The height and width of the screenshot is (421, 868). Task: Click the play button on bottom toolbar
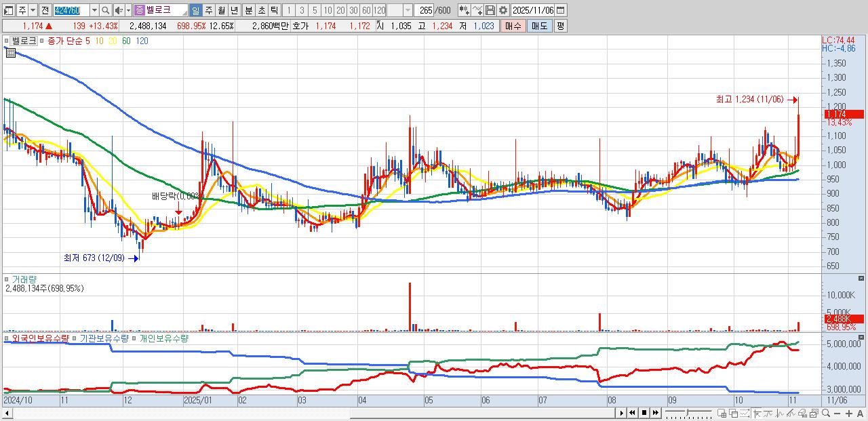pyautogui.click(x=622, y=413)
